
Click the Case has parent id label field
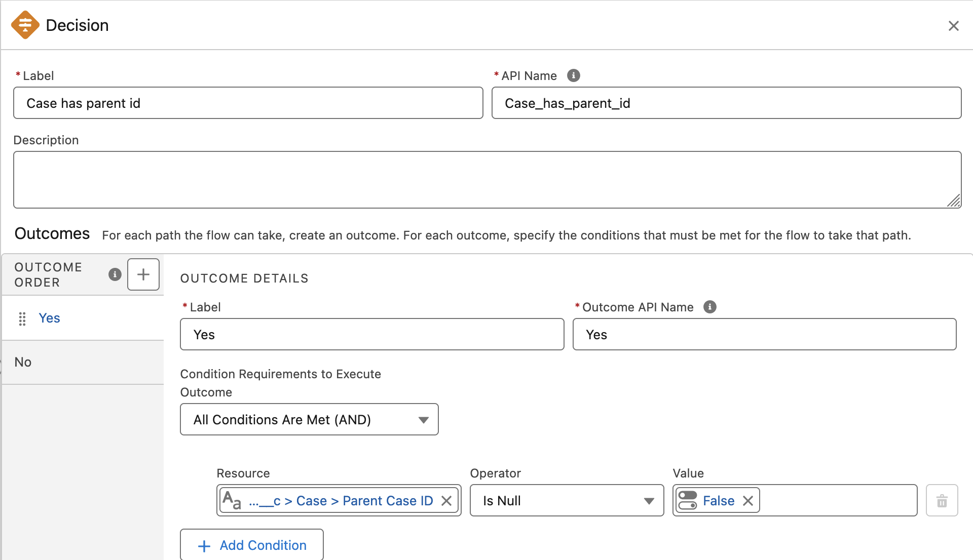pos(248,103)
